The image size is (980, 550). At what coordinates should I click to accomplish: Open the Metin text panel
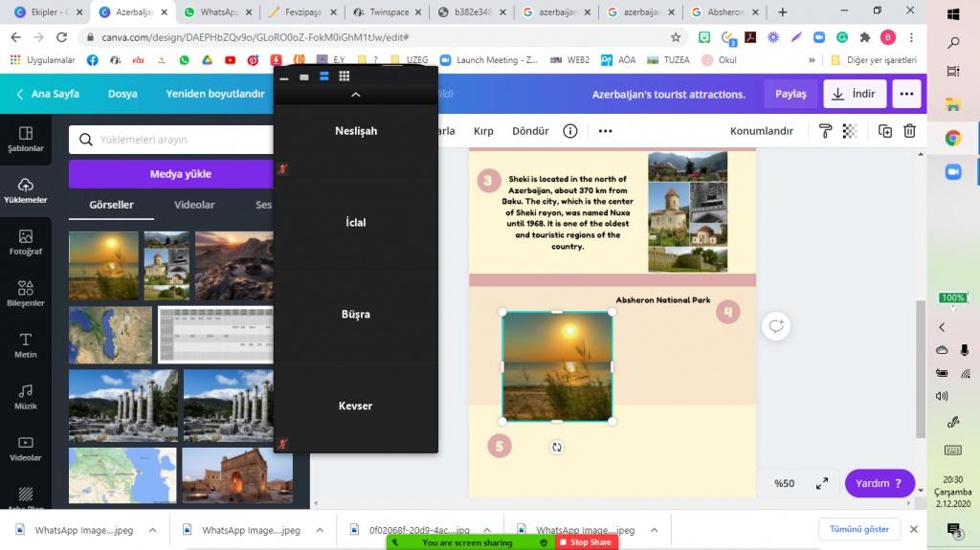(26, 345)
